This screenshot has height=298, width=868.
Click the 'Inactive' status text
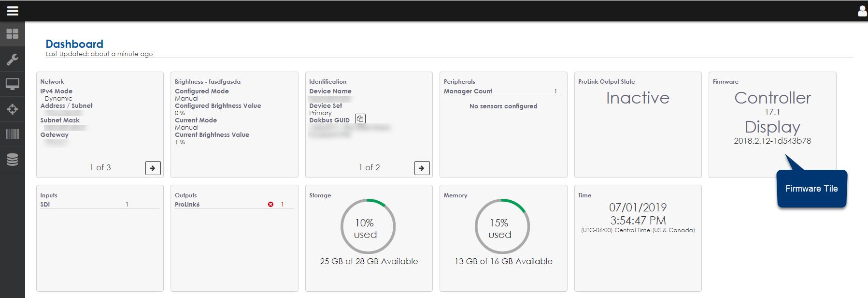point(638,98)
